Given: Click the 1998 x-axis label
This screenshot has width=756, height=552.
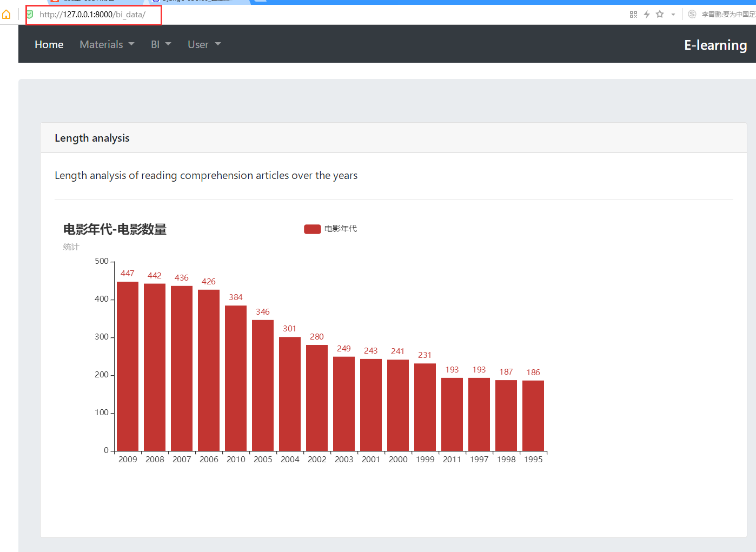Looking at the screenshot, I should [x=506, y=460].
